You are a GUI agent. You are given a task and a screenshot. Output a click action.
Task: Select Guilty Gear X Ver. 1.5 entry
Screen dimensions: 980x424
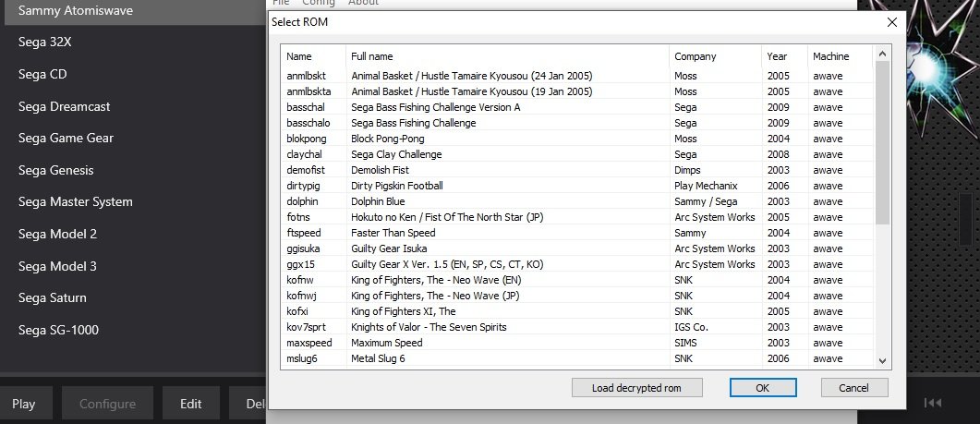(577, 264)
